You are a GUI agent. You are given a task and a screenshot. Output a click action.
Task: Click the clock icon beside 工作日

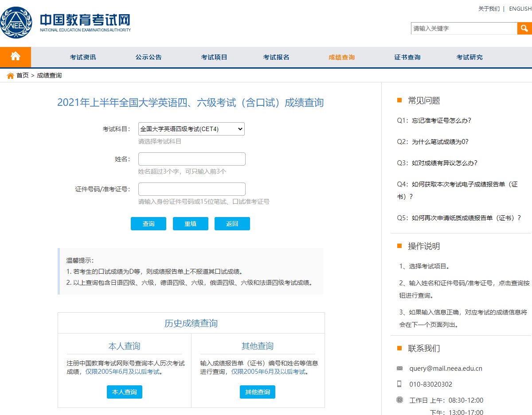point(399,400)
